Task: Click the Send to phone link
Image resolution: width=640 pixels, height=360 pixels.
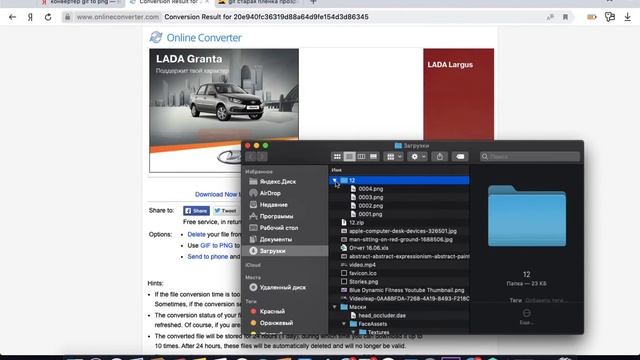Action: tap(208, 256)
